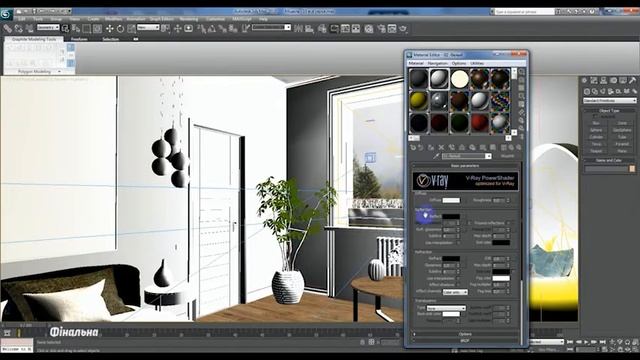Image resolution: width=640 pixels, height=360 pixels.
Task: Select Cameras category in Create panel
Action: click(610, 91)
